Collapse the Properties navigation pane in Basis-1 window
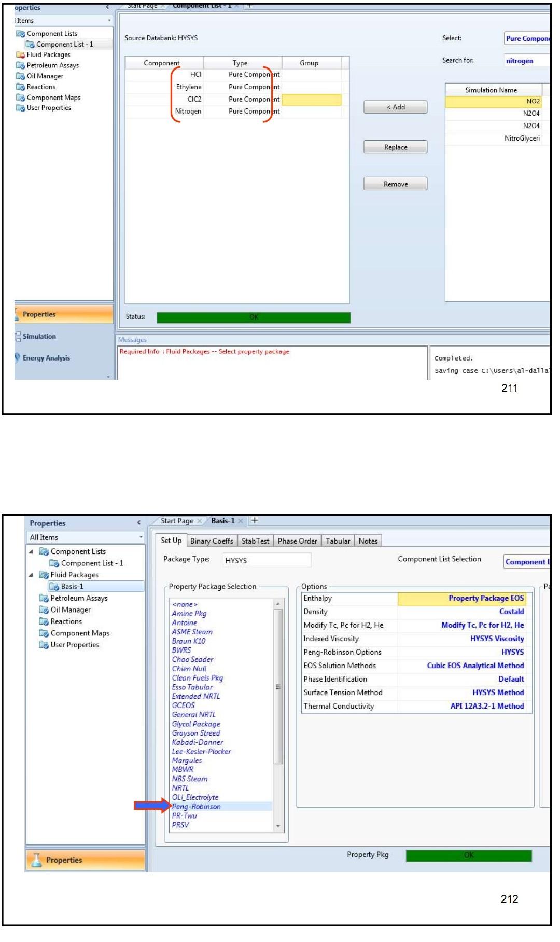Viewport: 560px width, 942px height. [x=138, y=523]
